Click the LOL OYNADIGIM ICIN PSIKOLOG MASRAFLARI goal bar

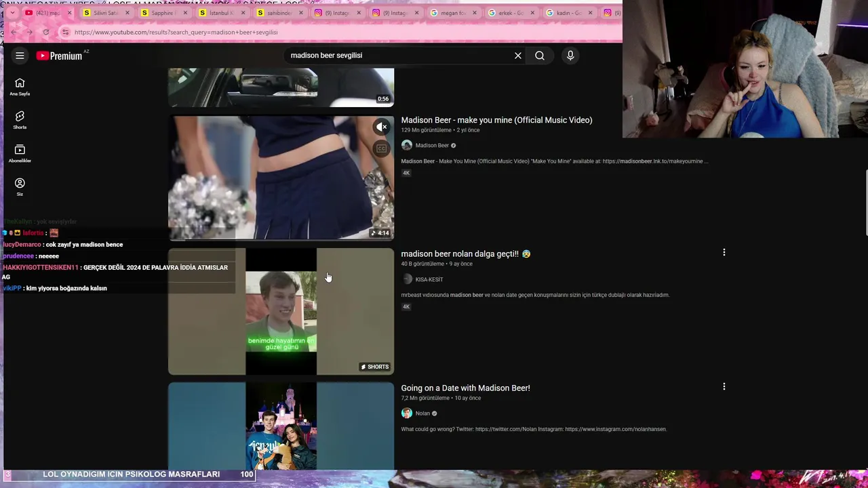129,474
